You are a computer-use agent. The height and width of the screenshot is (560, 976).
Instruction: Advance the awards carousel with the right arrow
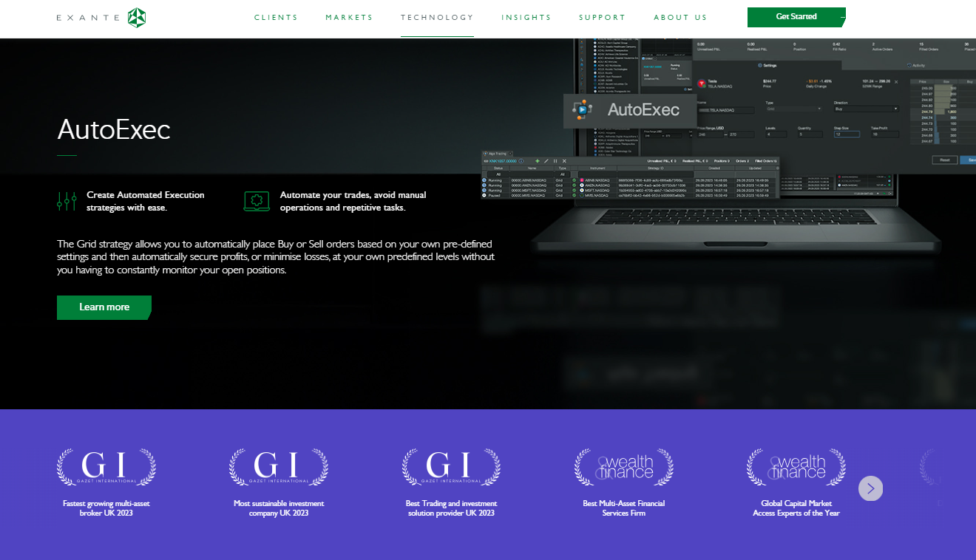[x=870, y=488]
